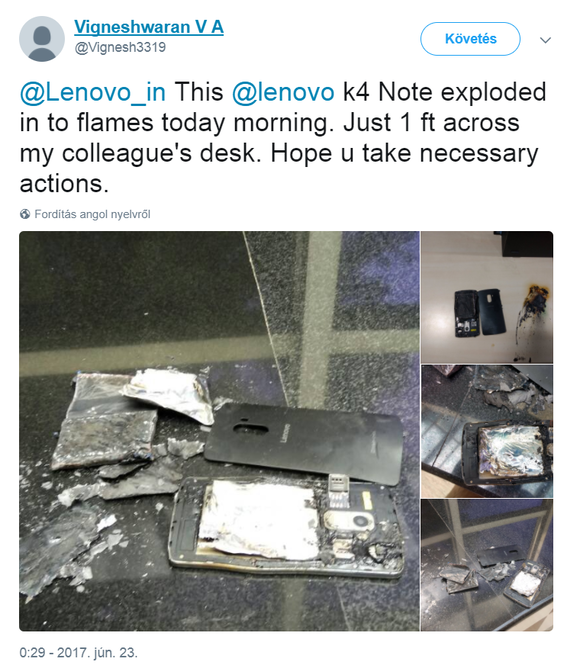This screenshot has height=665, width=580.
Task: Translate tweet via Fordítás angol nyelvről
Action: 92,214
